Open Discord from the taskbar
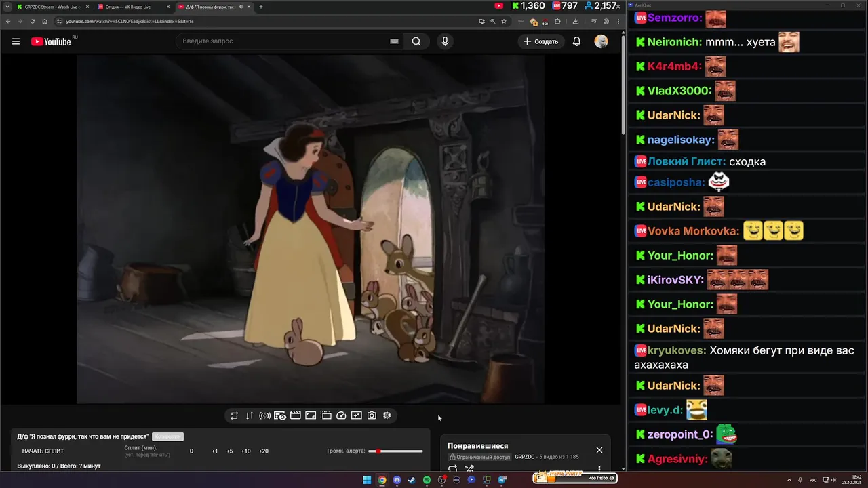 (397, 480)
